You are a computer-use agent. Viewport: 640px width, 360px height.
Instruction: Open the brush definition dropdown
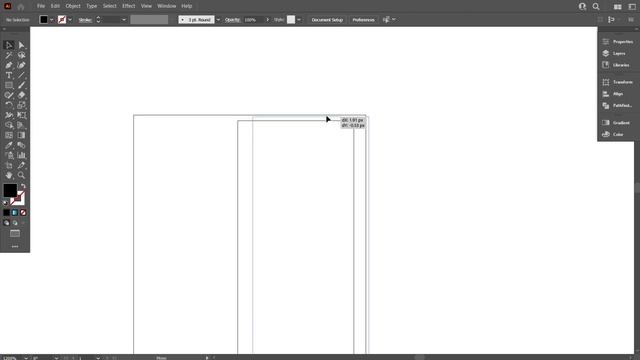[x=218, y=20]
